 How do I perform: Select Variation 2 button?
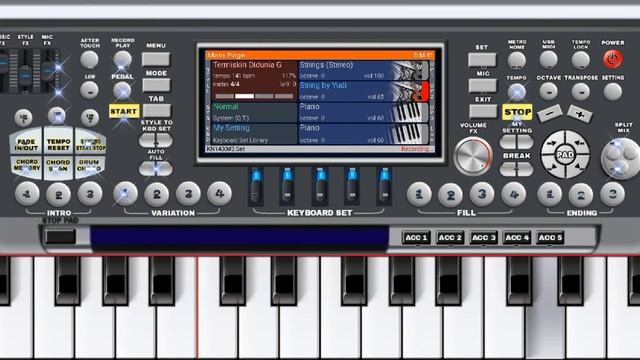157,194
